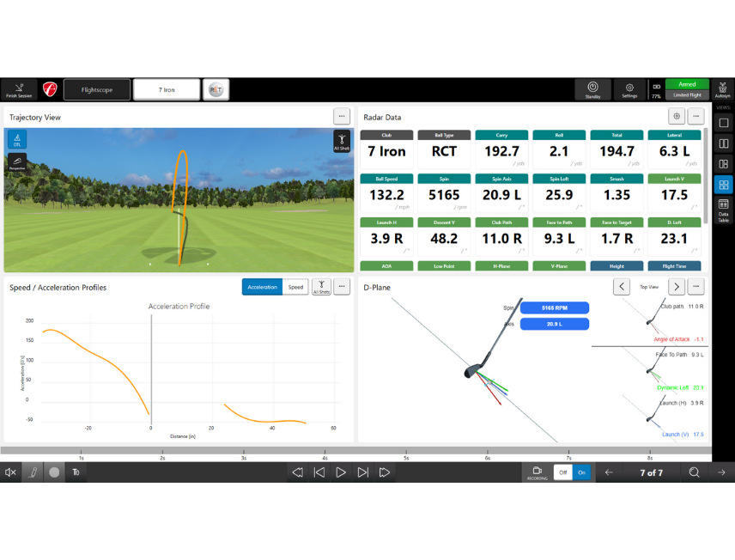This screenshot has width=735, height=560.
Task: Switch to the two-panel view layout
Action: 724,143
